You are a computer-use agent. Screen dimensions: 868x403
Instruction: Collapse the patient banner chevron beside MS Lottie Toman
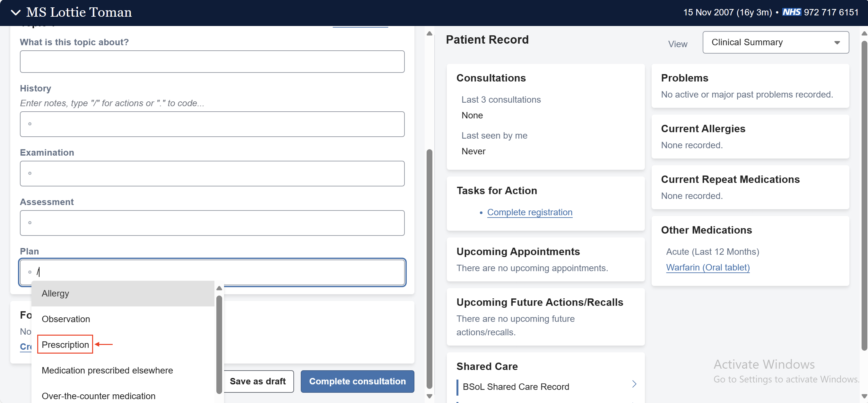15,13
